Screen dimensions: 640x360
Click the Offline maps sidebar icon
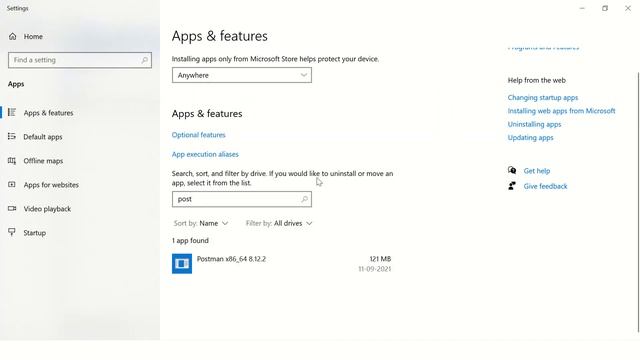point(12,160)
